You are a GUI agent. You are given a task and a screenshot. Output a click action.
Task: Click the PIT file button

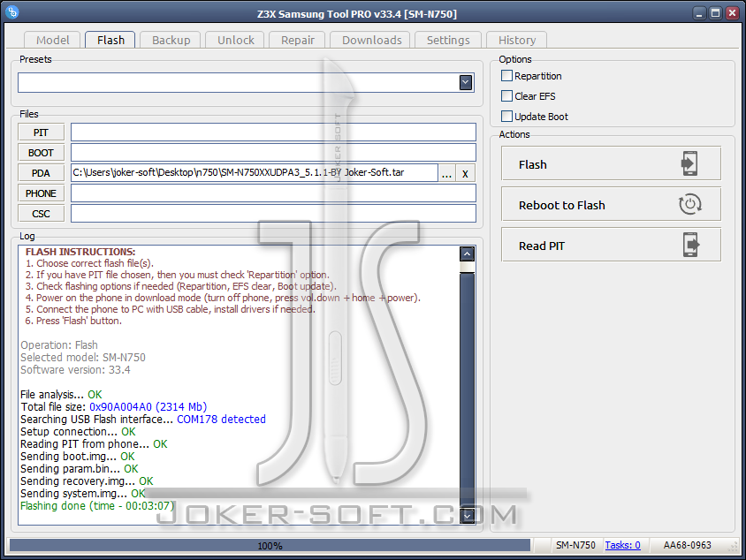(x=41, y=132)
